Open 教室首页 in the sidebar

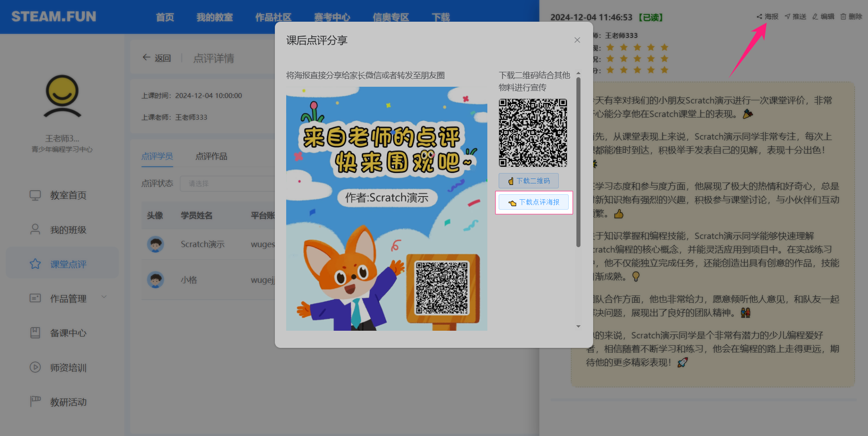[62, 195]
